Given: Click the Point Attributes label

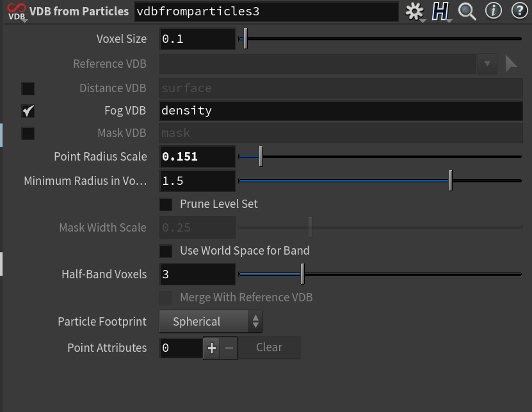Looking at the screenshot, I should [107, 348].
